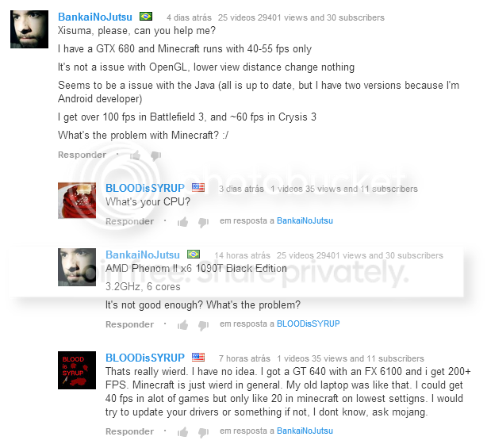The height and width of the screenshot is (448, 487).
Task: Thumbs down the last BLOODisSYRUP comment
Action: pyautogui.click(x=203, y=432)
